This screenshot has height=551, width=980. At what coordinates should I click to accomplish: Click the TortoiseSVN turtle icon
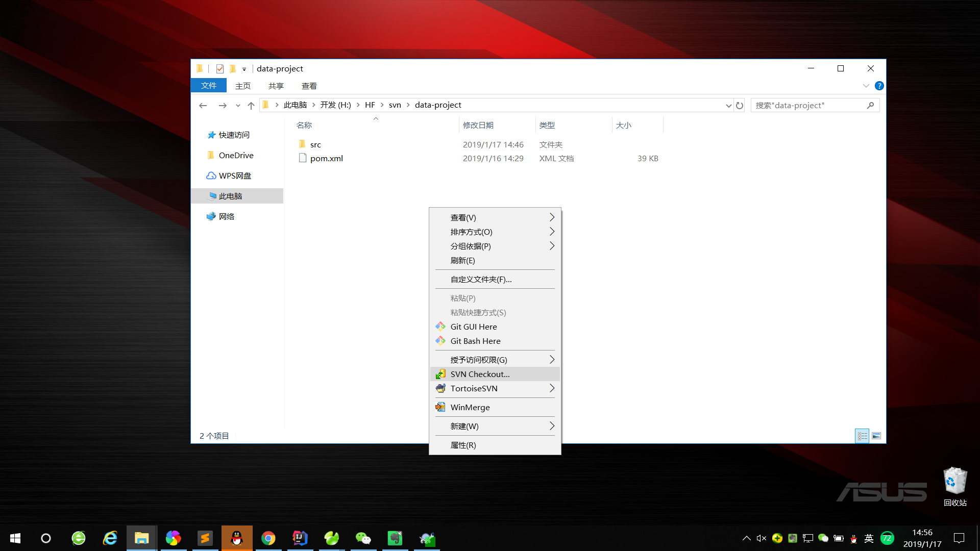(440, 388)
